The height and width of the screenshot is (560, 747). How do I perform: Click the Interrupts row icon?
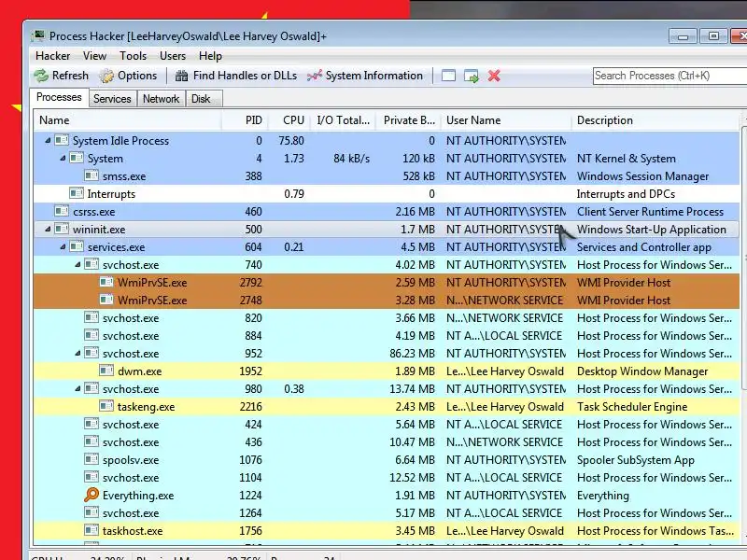(77, 194)
